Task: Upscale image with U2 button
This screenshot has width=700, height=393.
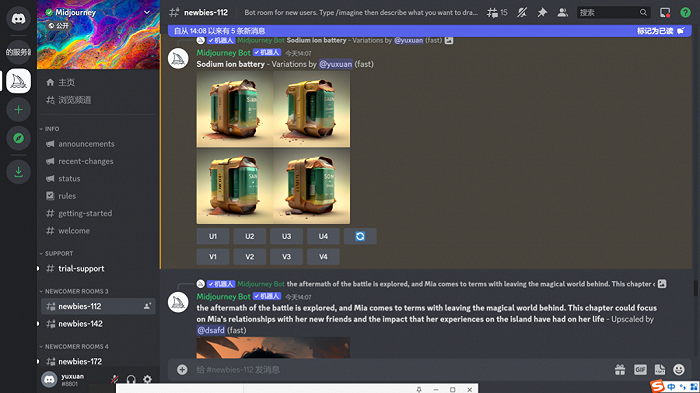Action: [250, 236]
